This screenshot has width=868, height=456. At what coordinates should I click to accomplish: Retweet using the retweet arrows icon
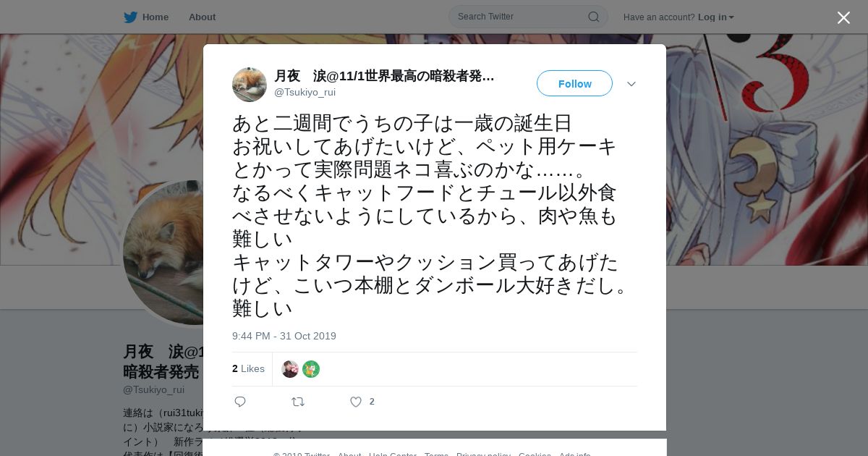pyautogui.click(x=298, y=402)
